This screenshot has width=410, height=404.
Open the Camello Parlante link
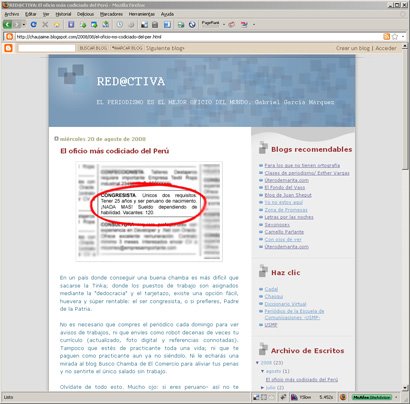pyautogui.click(x=284, y=232)
